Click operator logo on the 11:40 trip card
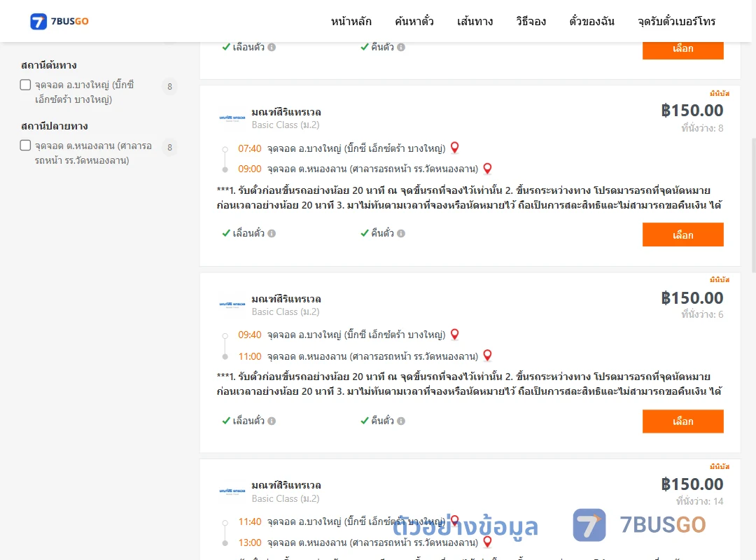Screen dimensions: 756x560 232,491
